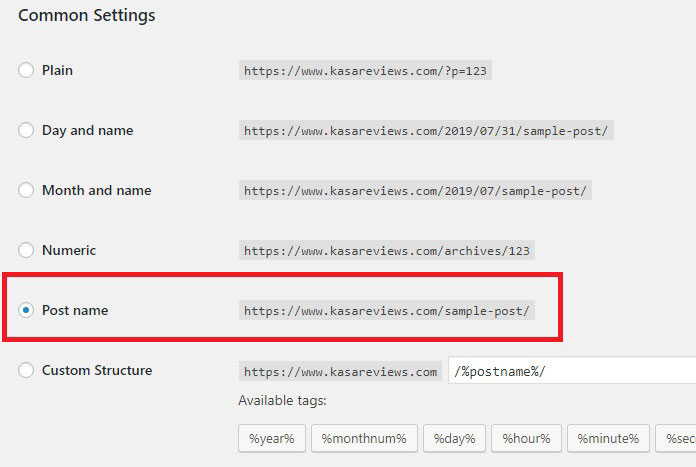Click the /%postname%/ custom structure text field
Image resolution: width=696 pixels, height=467 pixels.
pos(570,371)
